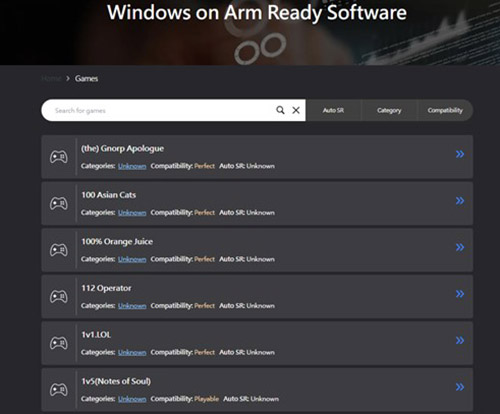500x414 pixels.
Task: Select the 100% Orange Juice title
Action: pyautogui.click(x=117, y=242)
